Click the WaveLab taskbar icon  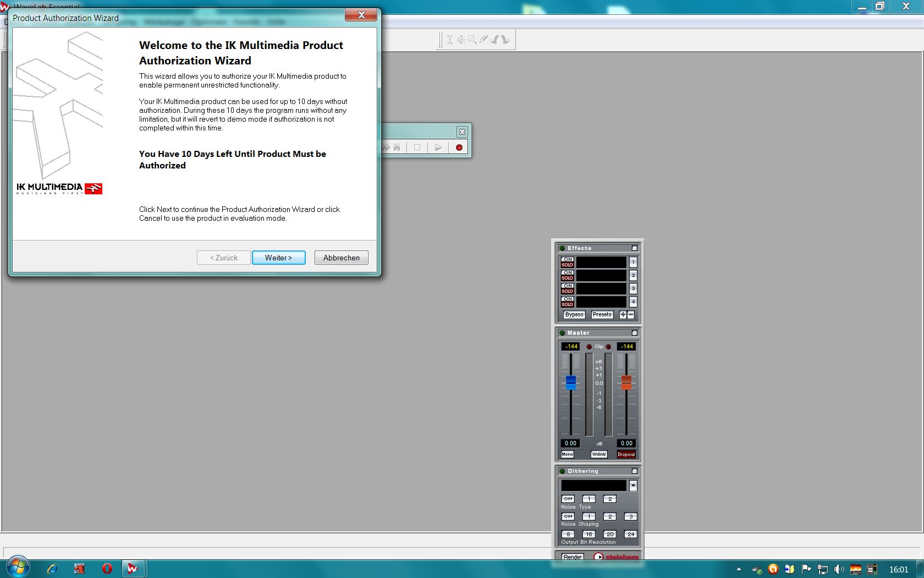(x=133, y=569)
